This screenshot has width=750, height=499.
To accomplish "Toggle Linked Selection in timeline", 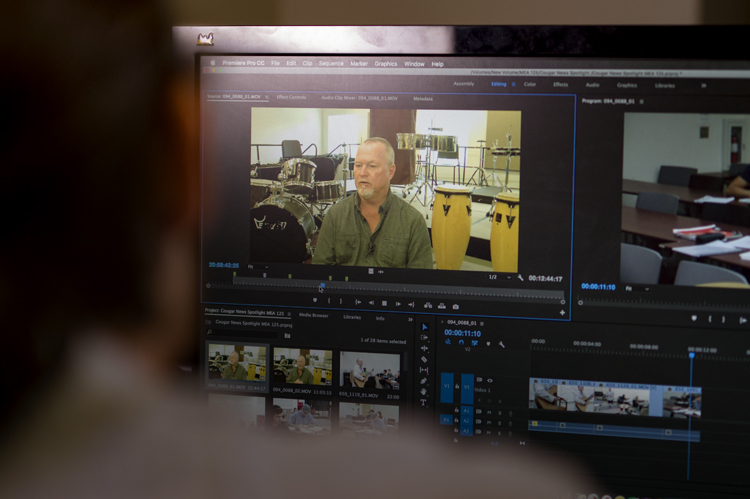I will (x=474, y=343).
